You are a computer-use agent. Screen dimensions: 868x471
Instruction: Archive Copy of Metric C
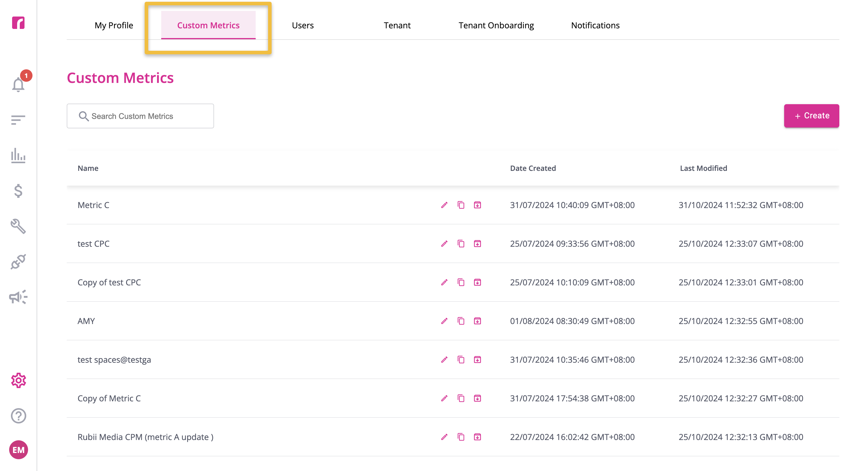[477, 399]
